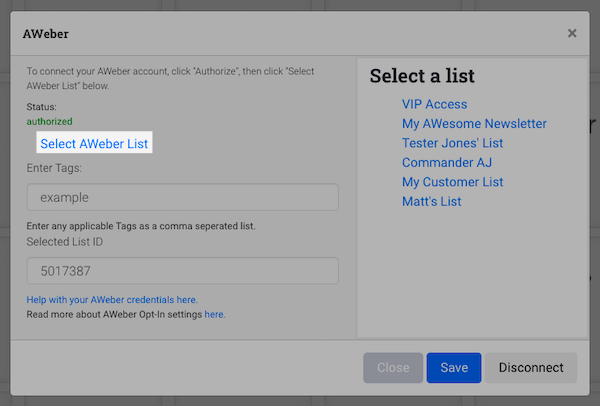Click the Select AWeber List link

(x=94, y=144)
